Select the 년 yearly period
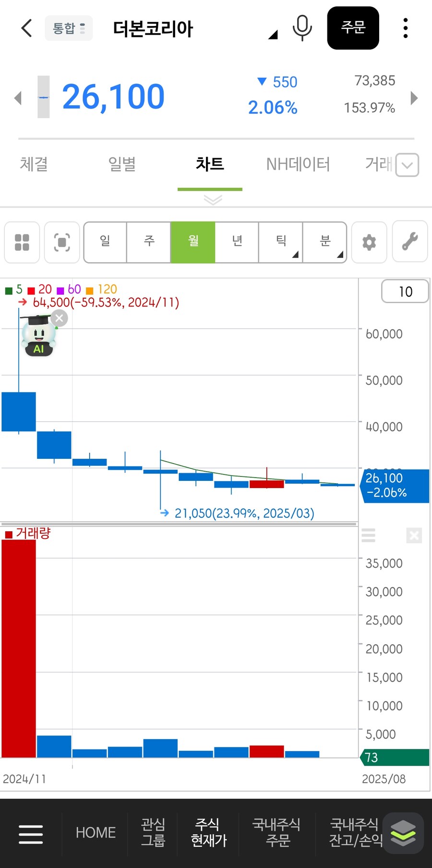The image size is (432, 868). (237, 242)
